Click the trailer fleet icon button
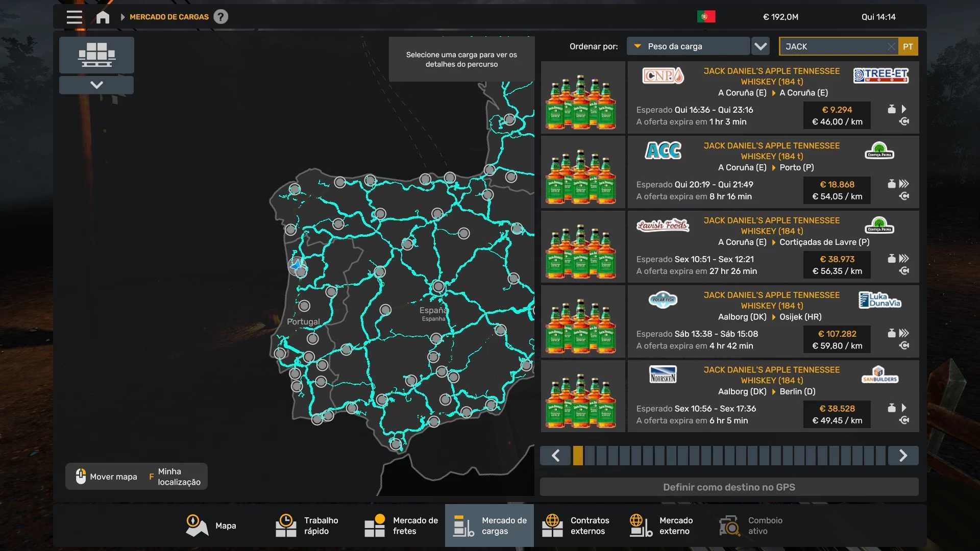The height and width of the screenshot is (551, 980). [x=96, y=55]
